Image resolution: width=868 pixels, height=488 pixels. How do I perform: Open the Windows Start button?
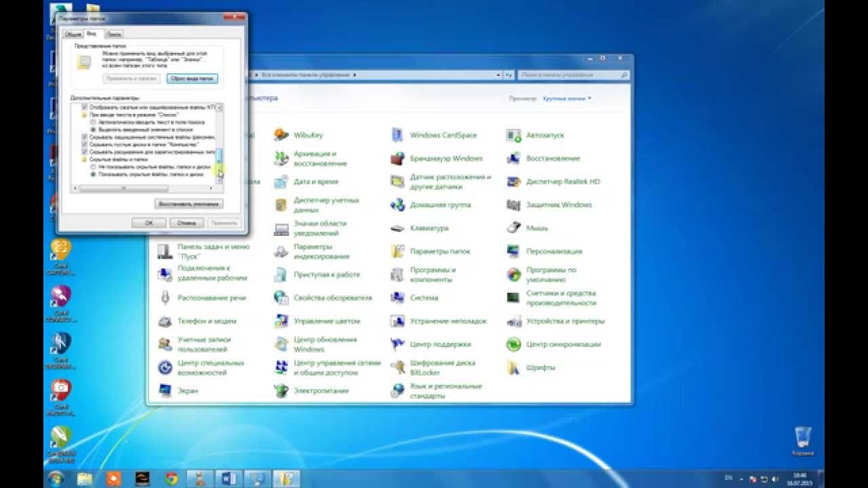pos(57,478)
